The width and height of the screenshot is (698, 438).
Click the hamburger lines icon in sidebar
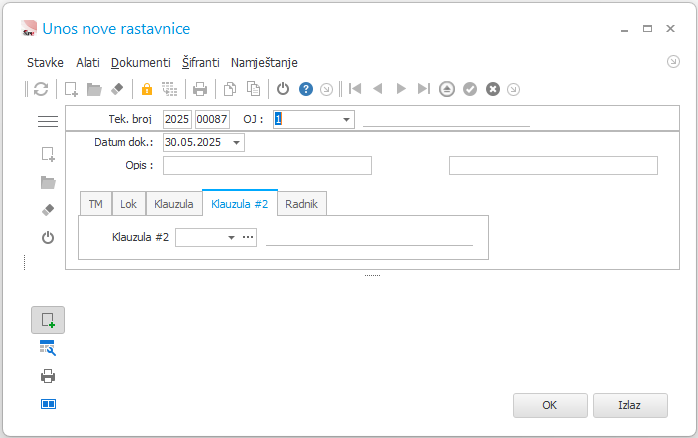coord(48,121)
